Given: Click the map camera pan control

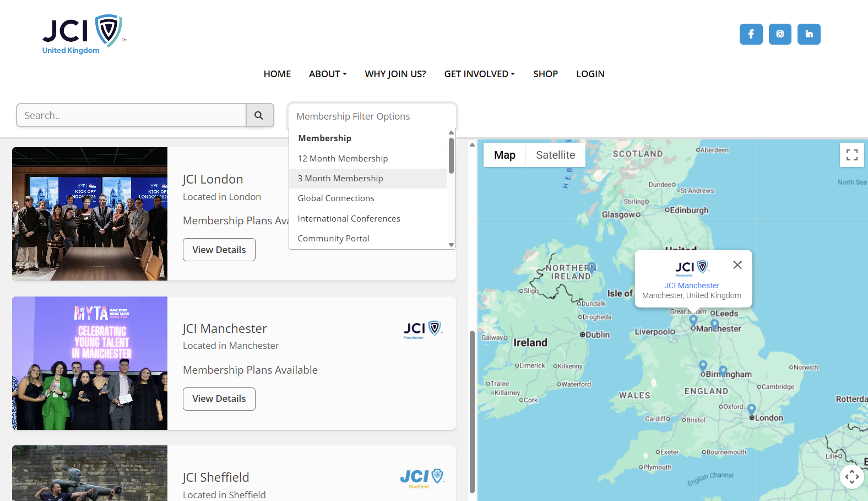Looking at the screenshot, I should [x=852, y=477].
